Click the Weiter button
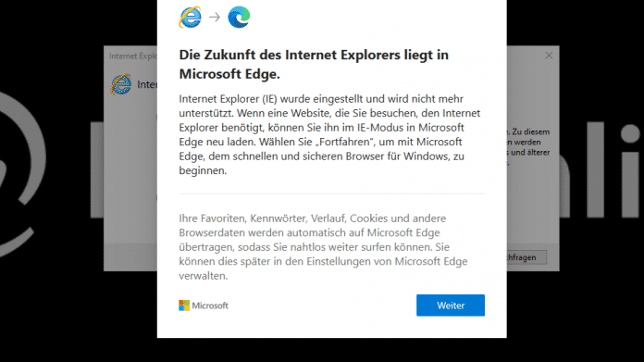The image size is (644, 362). pyautogui.click(x=450, y=306)
